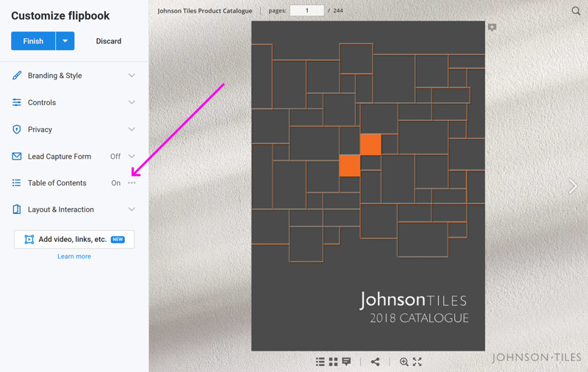The height and width of the screenshot is (372, 588).
Task: Open the search magnifier in flipbook viewer
Action: (x=576, y=11)
